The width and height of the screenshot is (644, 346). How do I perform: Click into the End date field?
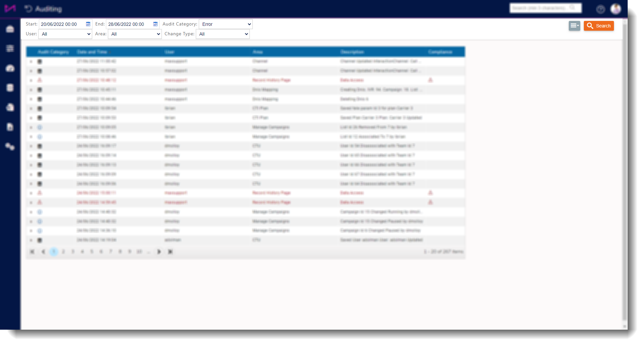point(129,24)
